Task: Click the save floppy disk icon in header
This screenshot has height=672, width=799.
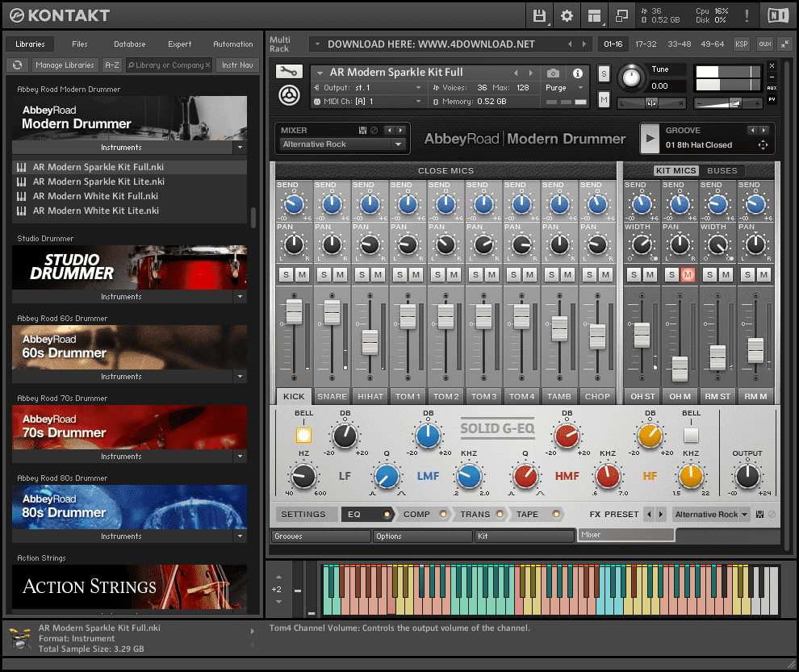Action: click(x=539, y=15)
